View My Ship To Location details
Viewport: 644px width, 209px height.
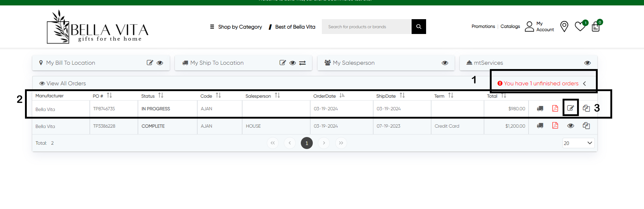(x=292, y=63)
